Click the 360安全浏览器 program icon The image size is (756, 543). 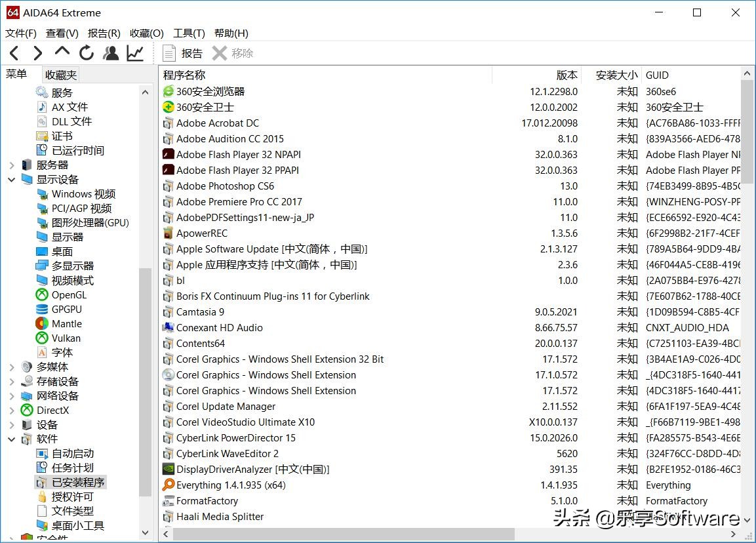[169, 91]
